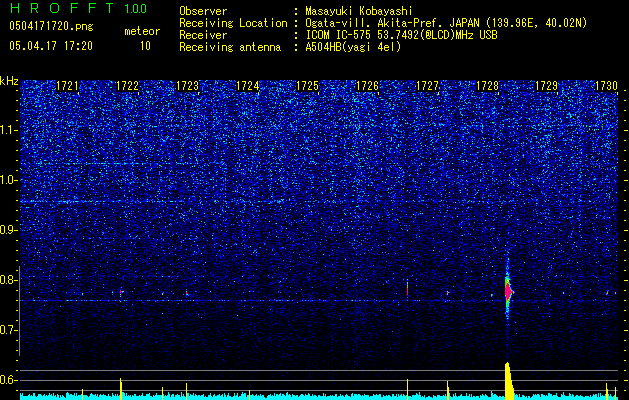The width and height of the screenshot is (629, 400).
Task: Click the 1727 time marker
Action: tap(427, 86)
